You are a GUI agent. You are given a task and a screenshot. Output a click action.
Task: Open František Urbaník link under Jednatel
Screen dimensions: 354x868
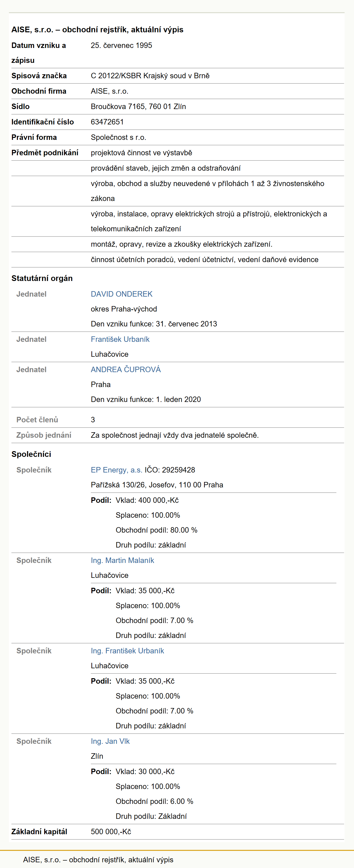[120, 339]
